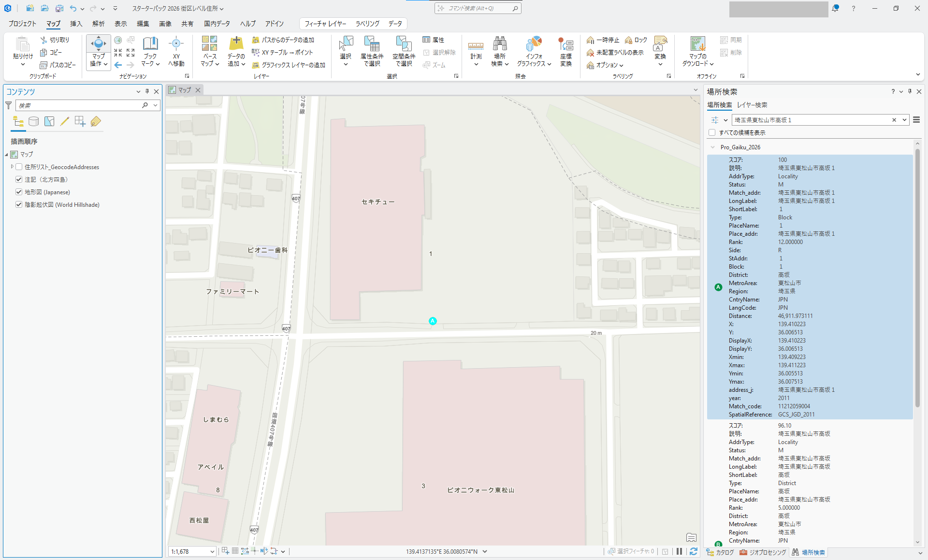
Task: Expand the 住所リスト_GeocodeAddresses layer tree
Action: (12, 167)
